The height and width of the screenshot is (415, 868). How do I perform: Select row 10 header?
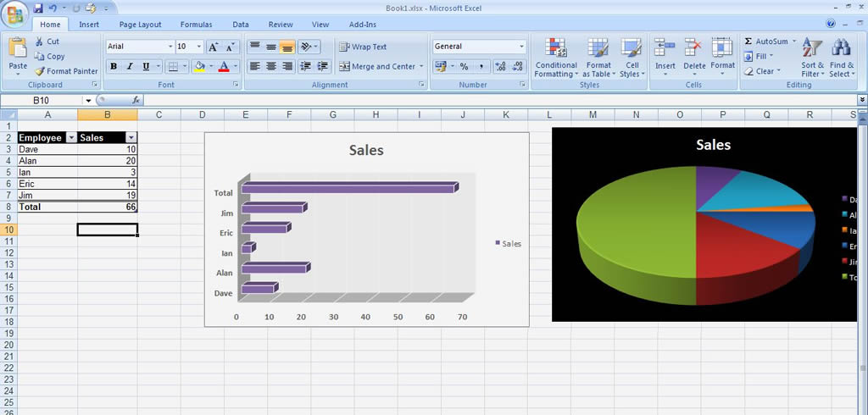click(x=8, y=230)
